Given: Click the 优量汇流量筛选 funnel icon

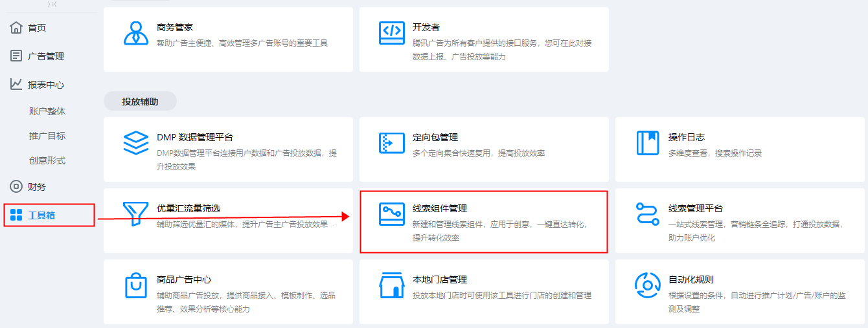Looking at the screenshot, I should [136, 213].
